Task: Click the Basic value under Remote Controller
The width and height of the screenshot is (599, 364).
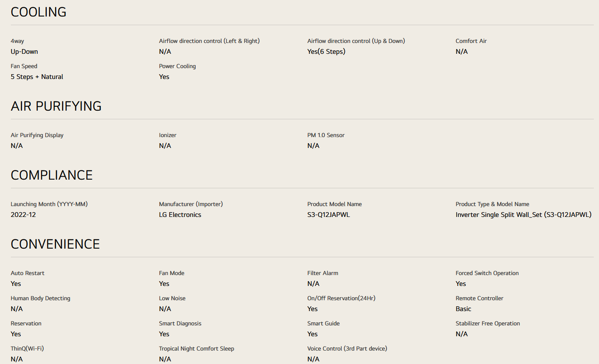Action: [463, 309]
